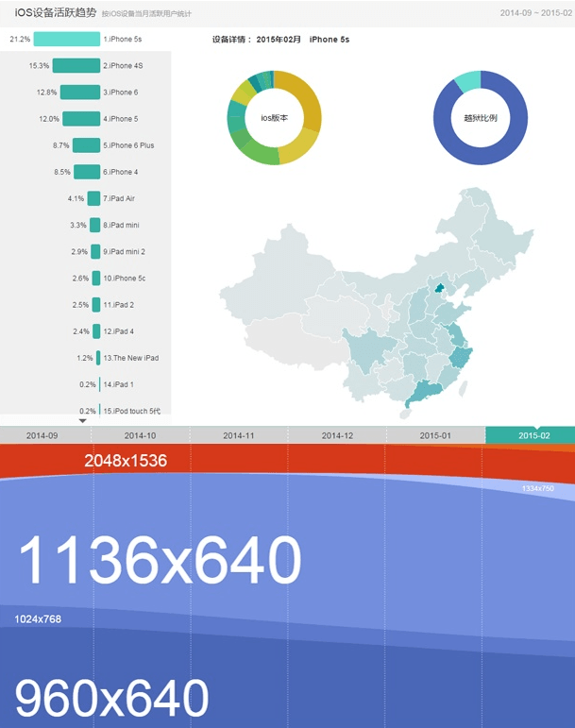Click the date range 2014-09 ~ 2015-02

tap(534, 13)
